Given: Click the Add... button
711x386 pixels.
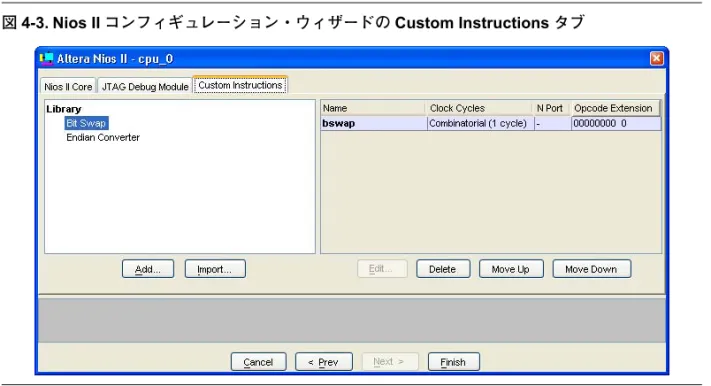Looking at the screenshot, I should 148,269.
